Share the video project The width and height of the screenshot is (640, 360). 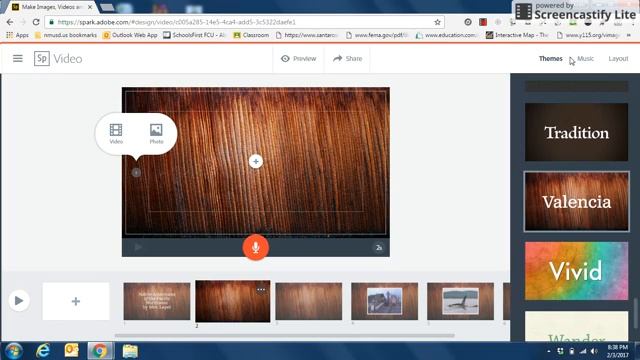[347, 58]
